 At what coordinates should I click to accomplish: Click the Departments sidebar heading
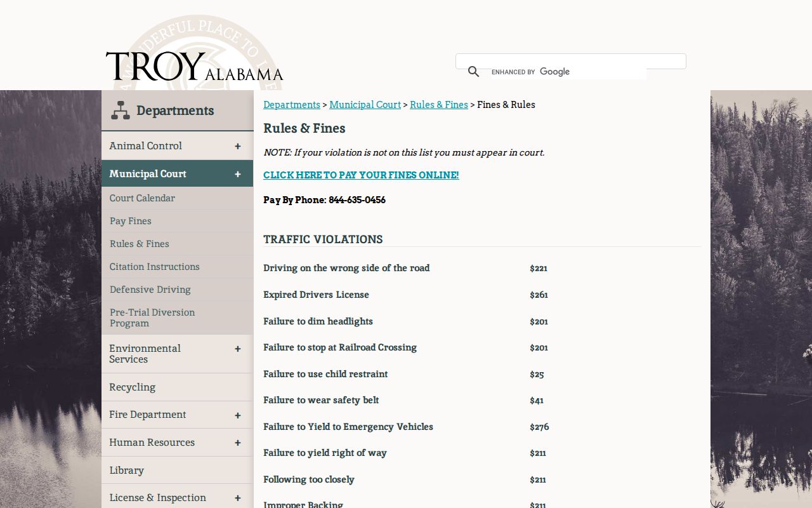(175, 110)
